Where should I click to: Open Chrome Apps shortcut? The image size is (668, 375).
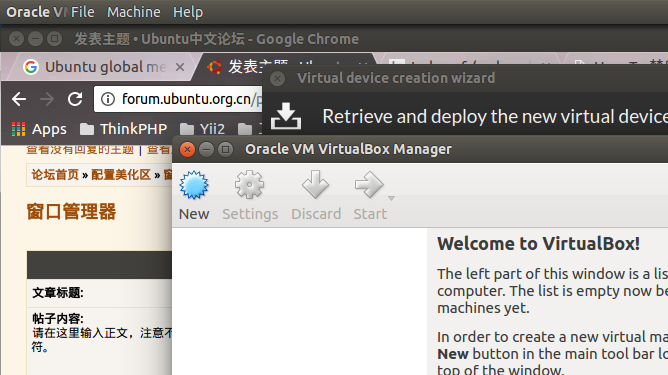pos(39,129)
